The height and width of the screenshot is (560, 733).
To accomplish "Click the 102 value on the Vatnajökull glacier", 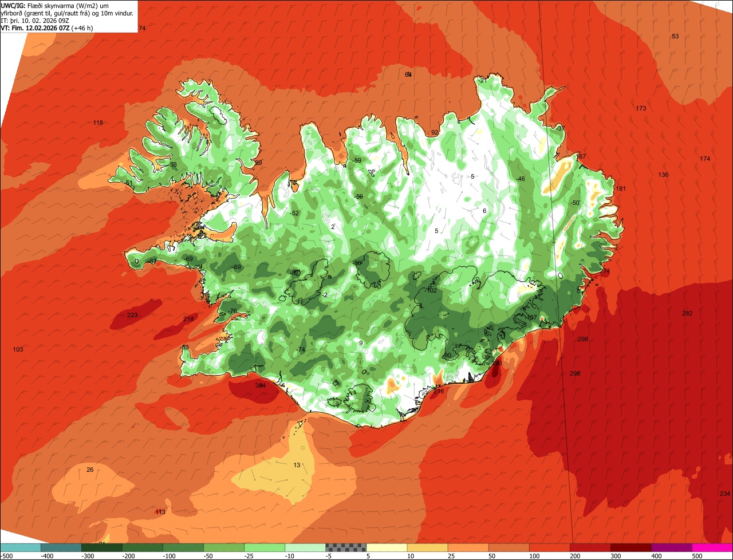I will [431, 290].
